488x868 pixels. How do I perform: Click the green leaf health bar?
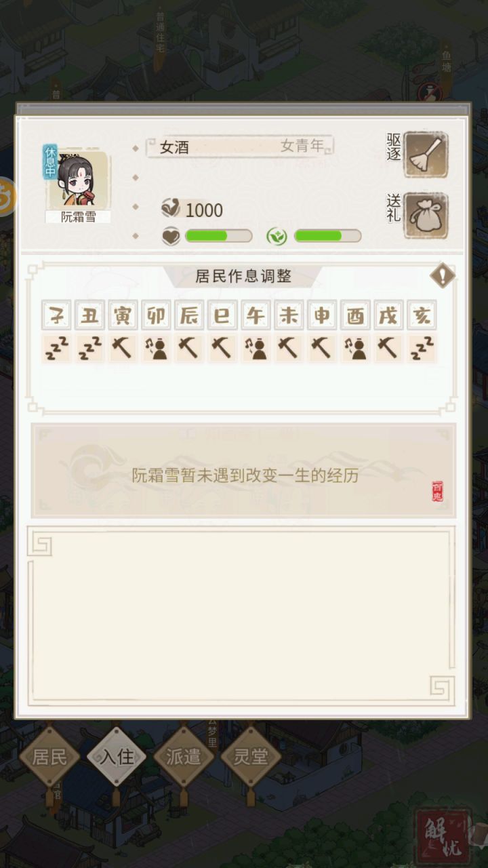pyautogui.click(x=327, y=236)
